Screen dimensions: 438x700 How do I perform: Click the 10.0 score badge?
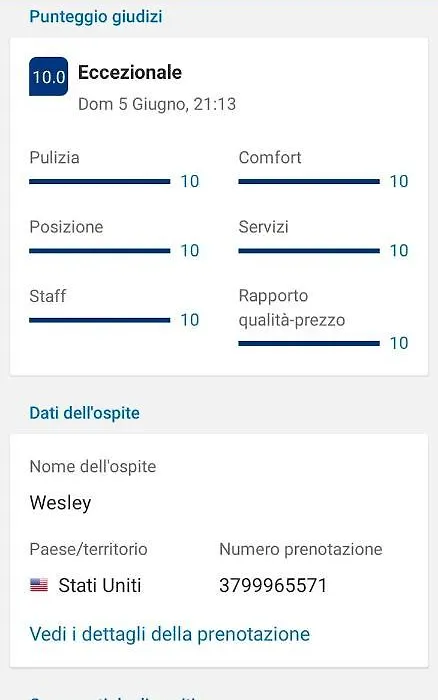point(48,76)
